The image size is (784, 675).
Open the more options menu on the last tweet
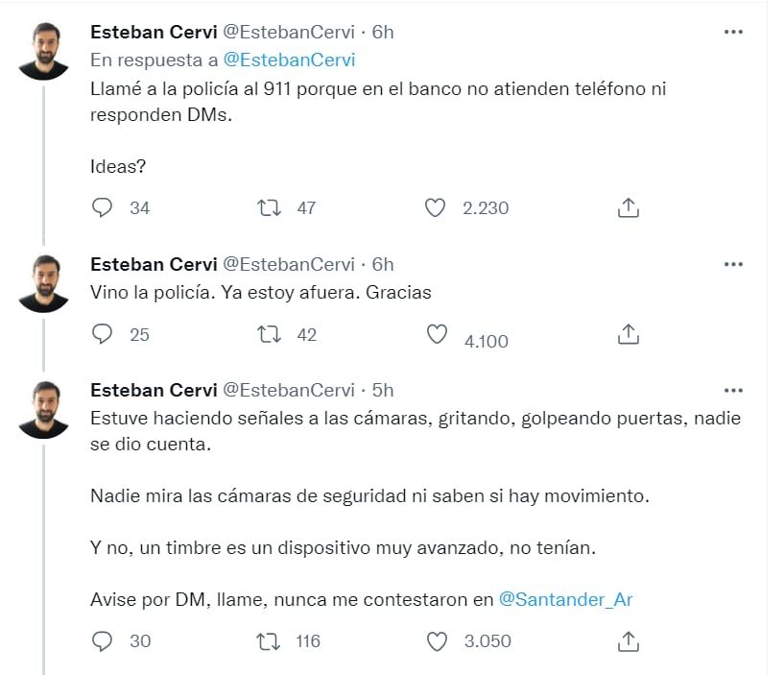[x=734, y=390]
